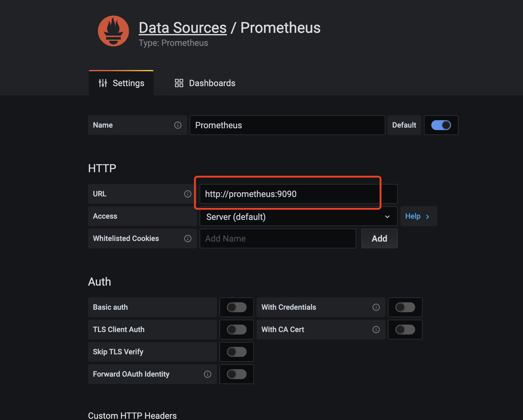Click the Dashboards grid icon
The width and height of the screenshot is (523, 420).
pyautogui.click(x=179, y=83)
